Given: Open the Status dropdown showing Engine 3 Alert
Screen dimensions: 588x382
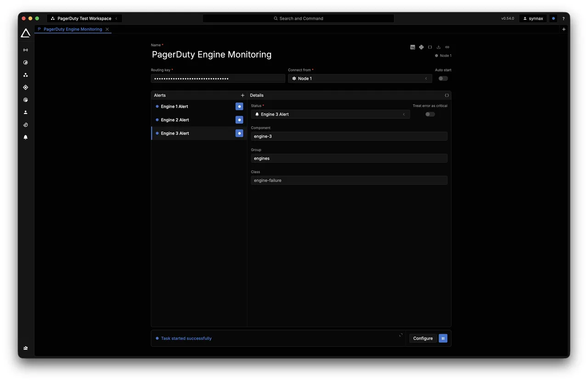Looking at the screenshot, I should click(331, 114).
